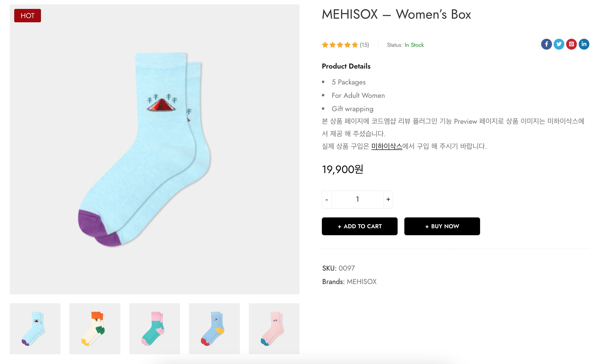Click the quantity input field

[357, 200]
